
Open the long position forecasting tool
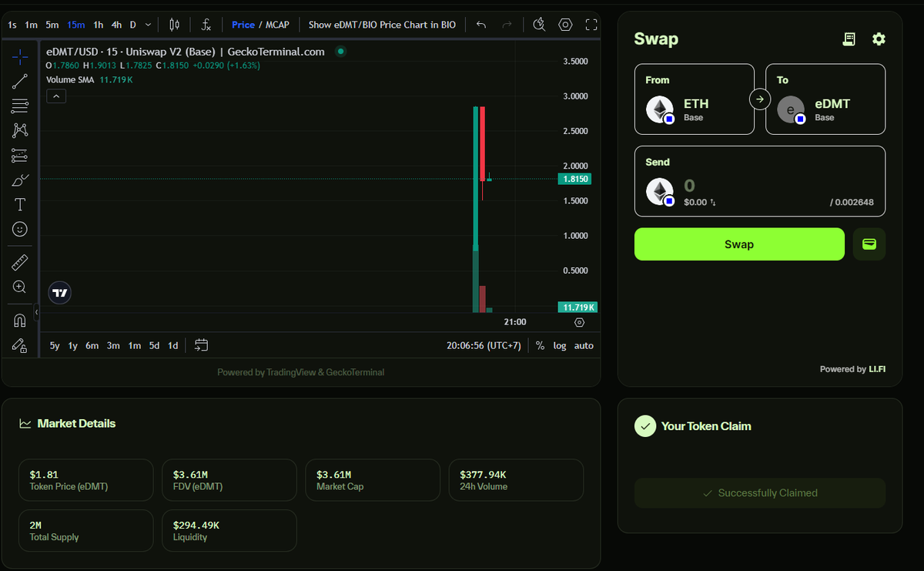[x=20, y=155]
